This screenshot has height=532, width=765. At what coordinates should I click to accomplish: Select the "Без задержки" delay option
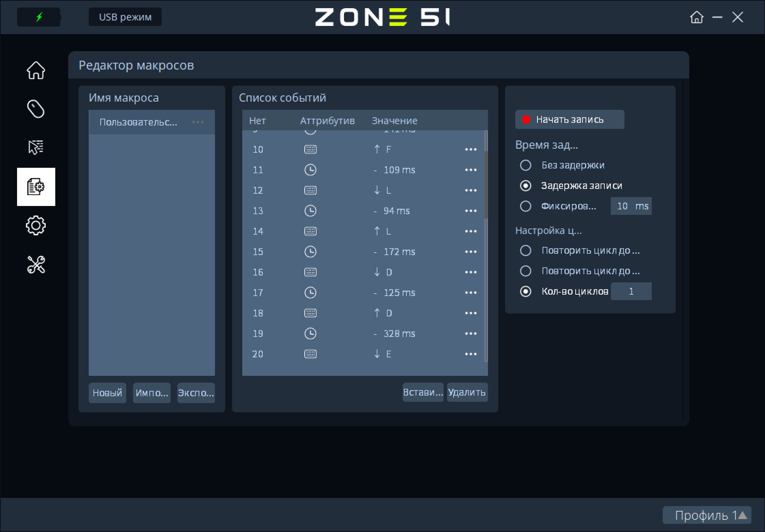point(525,165)
